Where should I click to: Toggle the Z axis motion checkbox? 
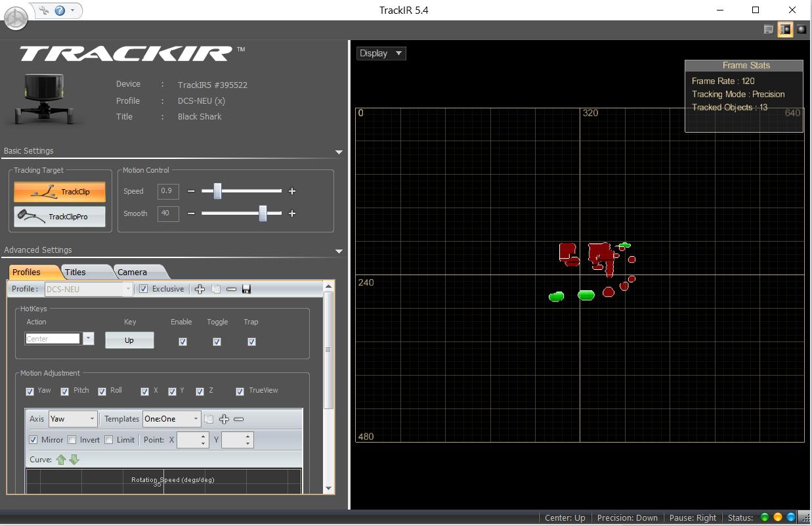(x=200, y=391)
